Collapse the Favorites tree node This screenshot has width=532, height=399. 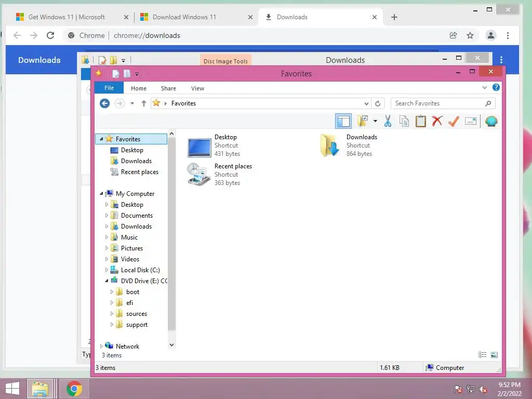click(101, 139)
